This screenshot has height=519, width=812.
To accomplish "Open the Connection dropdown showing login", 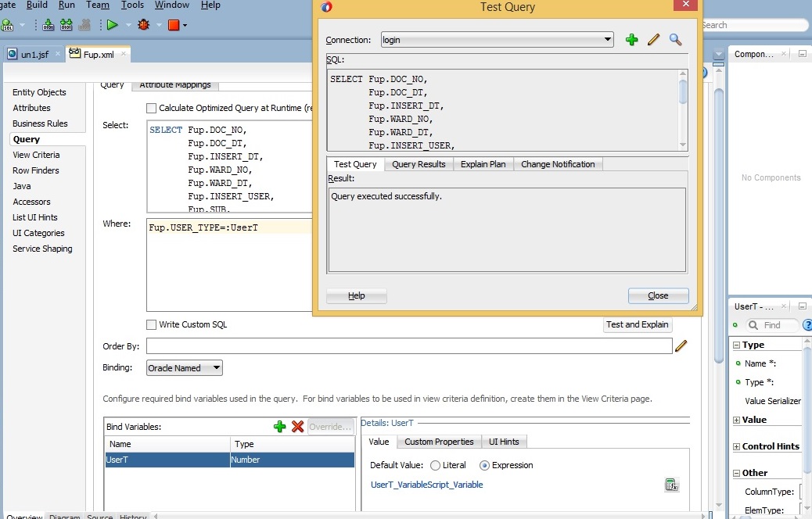I will tap(498, 40).
